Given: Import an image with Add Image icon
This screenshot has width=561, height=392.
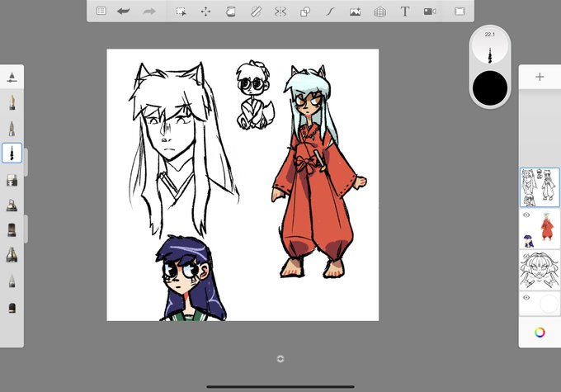Looking at the screenshot, I should (355, 12).
